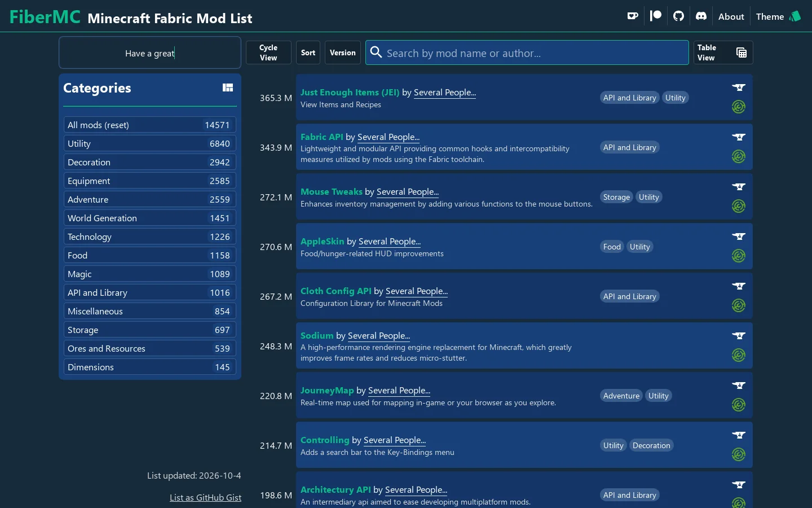This screenshot has height=508, width=812.
Task: Open the Just Enough Items (JEI) mod title
Action: click(x=350, y=92)
